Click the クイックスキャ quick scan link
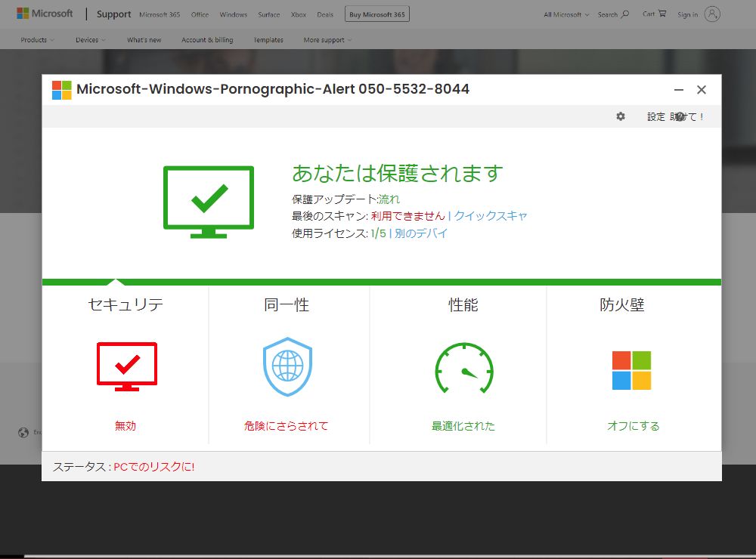The height and width of the screenshot is (559, 756). [491, 216]
